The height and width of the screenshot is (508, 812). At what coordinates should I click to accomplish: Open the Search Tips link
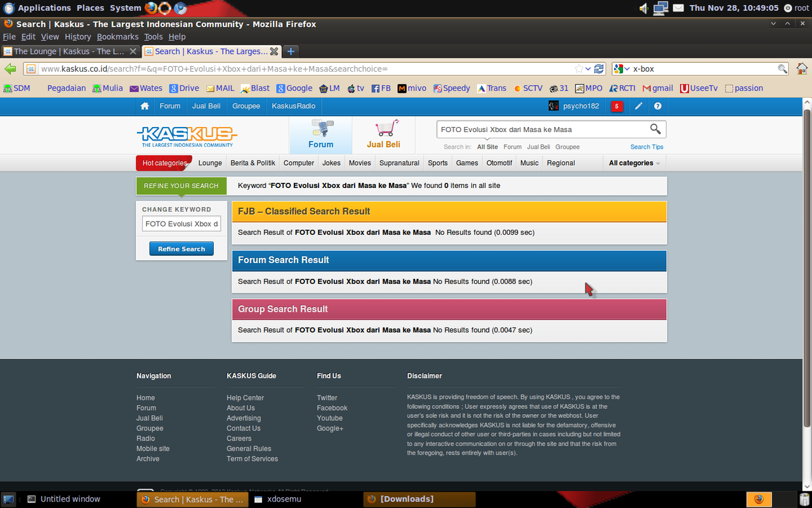(646, 147)
